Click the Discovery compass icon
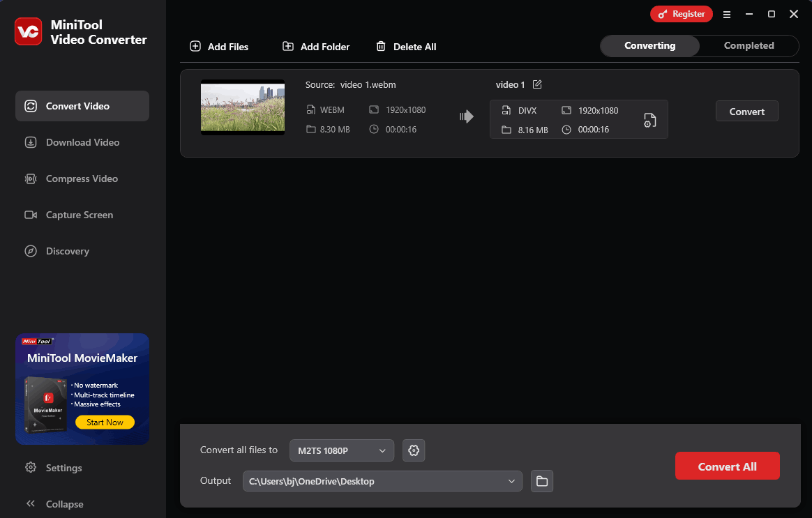 pyautogui.click(x=31, y=251)
